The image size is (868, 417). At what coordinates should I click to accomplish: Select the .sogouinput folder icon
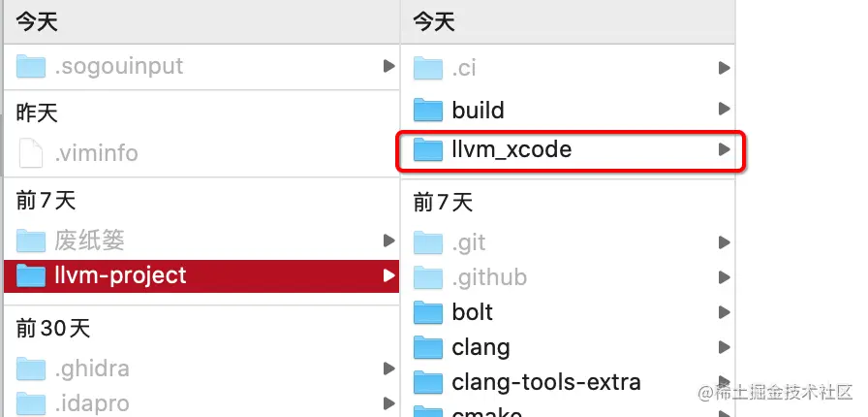30,65
